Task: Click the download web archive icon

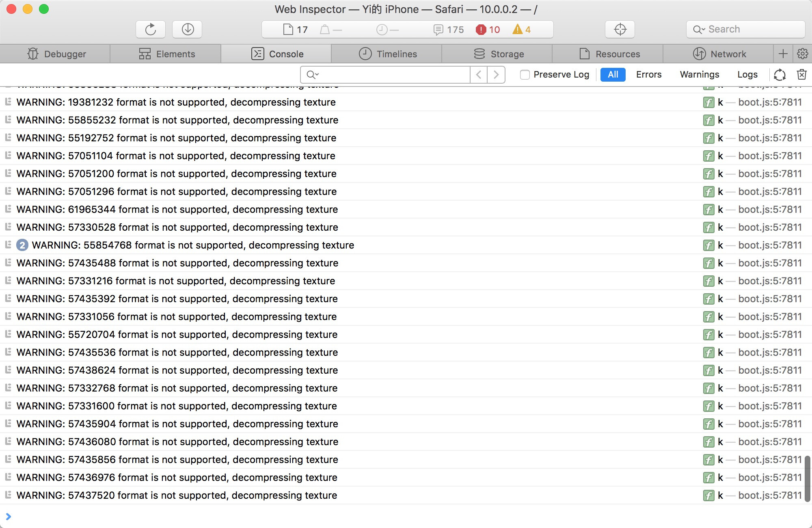Action: (188, 29)
